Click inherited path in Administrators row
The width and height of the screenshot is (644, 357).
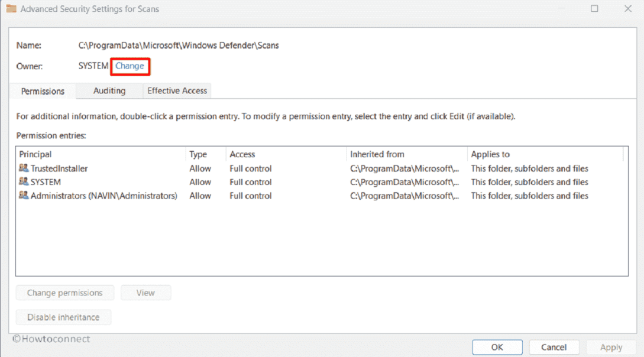pyautogui.click(x=404, y=196)
